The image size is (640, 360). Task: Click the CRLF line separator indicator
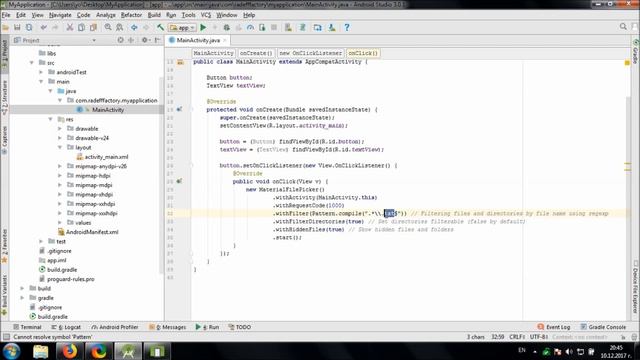pyautogui.click(x=517, y=337)
